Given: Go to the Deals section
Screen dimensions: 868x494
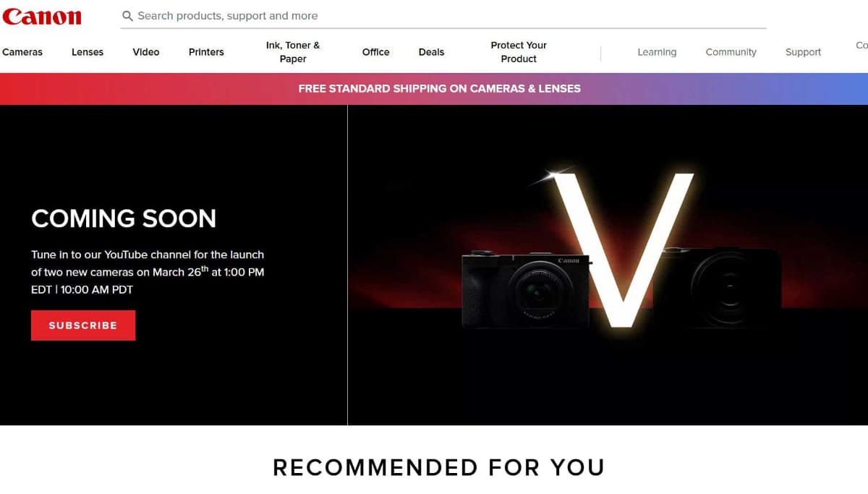Looking at the screenshot, I should click(432, 52).
